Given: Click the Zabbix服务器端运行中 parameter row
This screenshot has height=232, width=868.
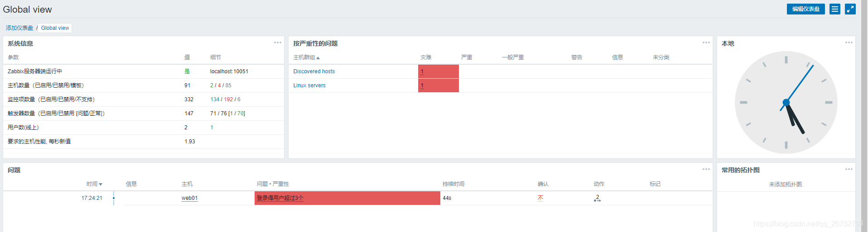Looking at the screenshot, I should click(x=144, y=71).
